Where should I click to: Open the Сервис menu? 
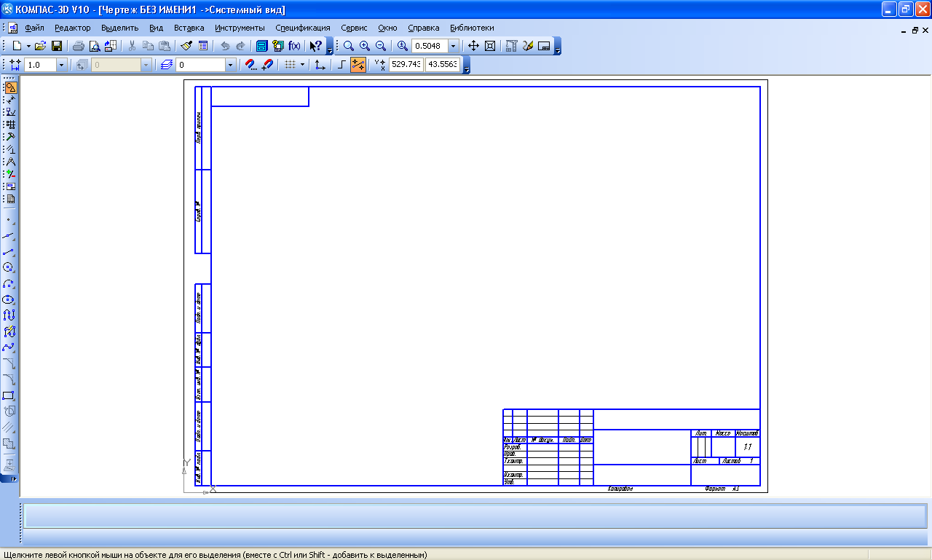[354, 28]
